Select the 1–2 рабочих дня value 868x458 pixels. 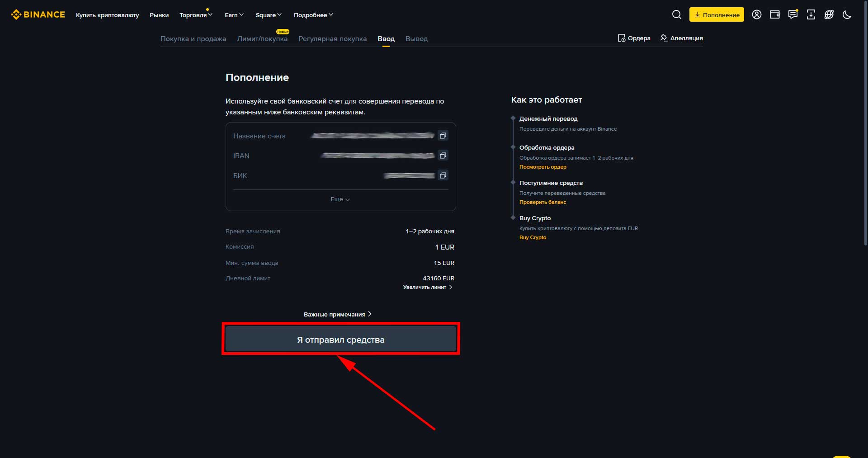point(430,231)
